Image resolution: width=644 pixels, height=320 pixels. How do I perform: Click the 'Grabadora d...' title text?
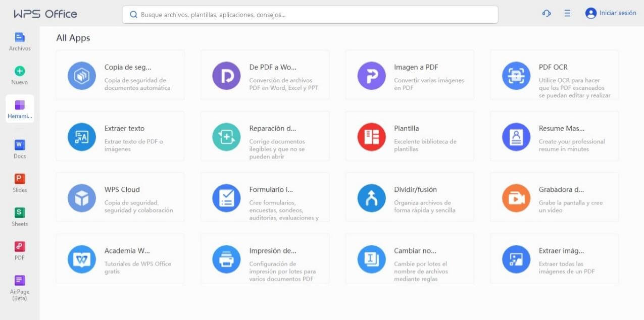562,189
